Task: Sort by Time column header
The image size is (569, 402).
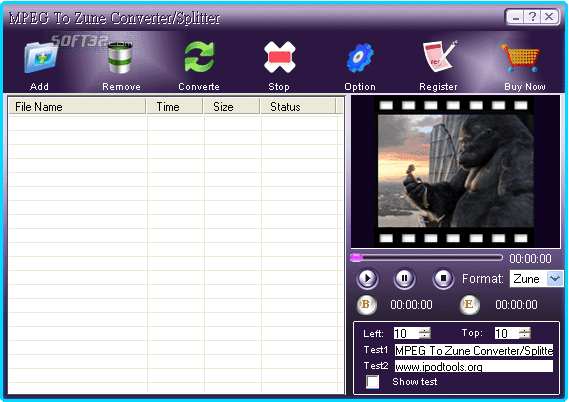Action: [x=175, y=107]
